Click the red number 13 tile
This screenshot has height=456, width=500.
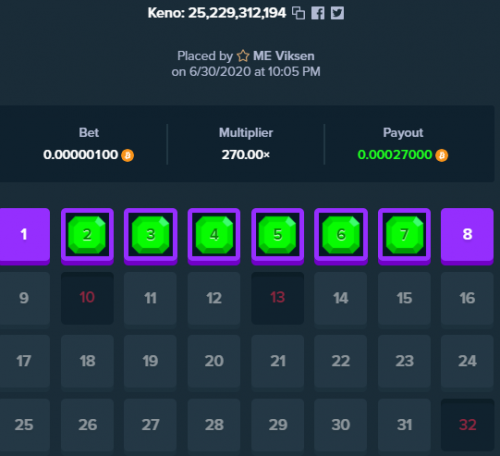(x=277, y=298)
